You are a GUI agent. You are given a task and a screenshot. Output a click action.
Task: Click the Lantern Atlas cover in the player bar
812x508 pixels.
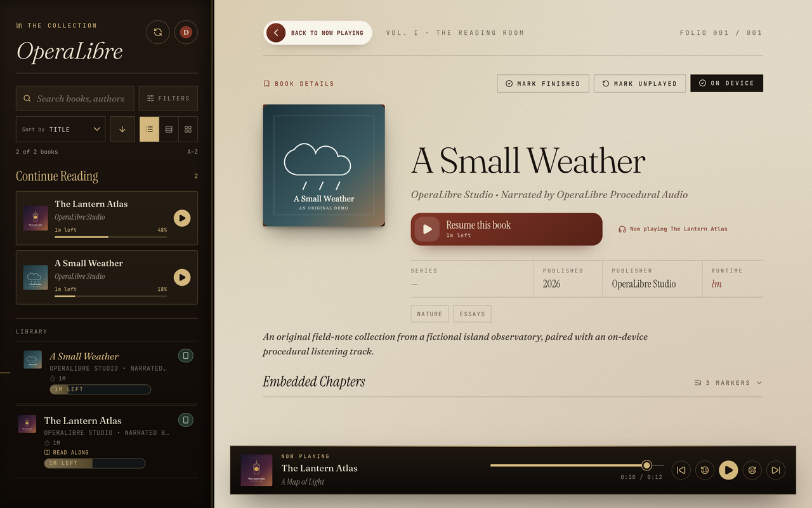tap(256, 470)
